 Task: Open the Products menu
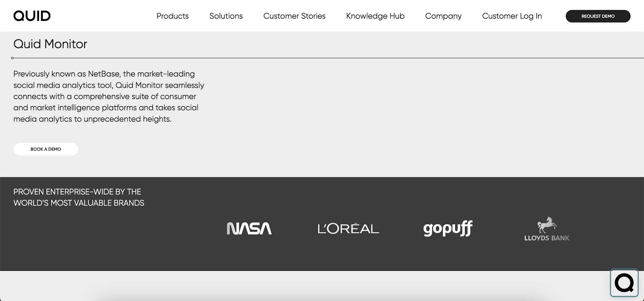click(173, 16)
